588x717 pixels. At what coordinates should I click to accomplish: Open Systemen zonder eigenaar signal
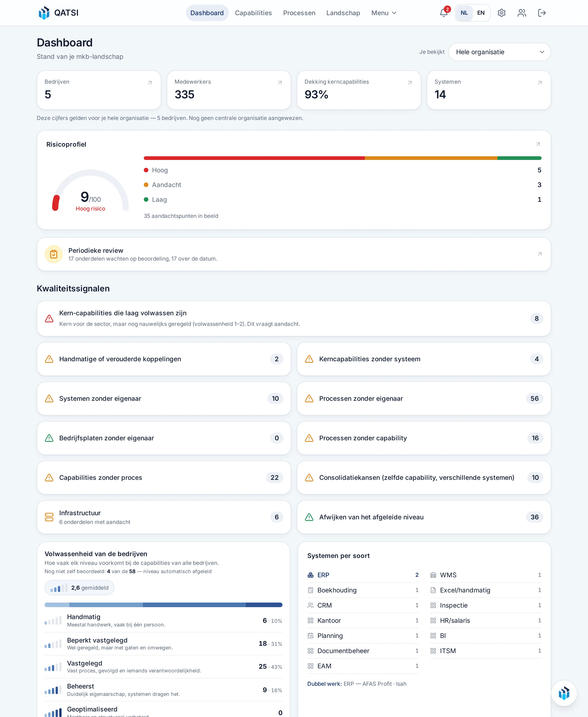(164, 398)
